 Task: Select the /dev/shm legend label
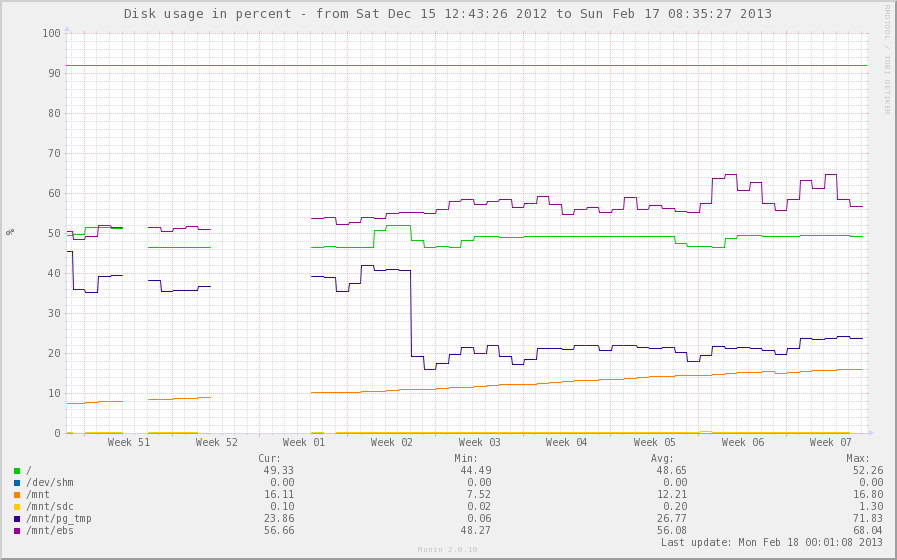pos(50,482)
